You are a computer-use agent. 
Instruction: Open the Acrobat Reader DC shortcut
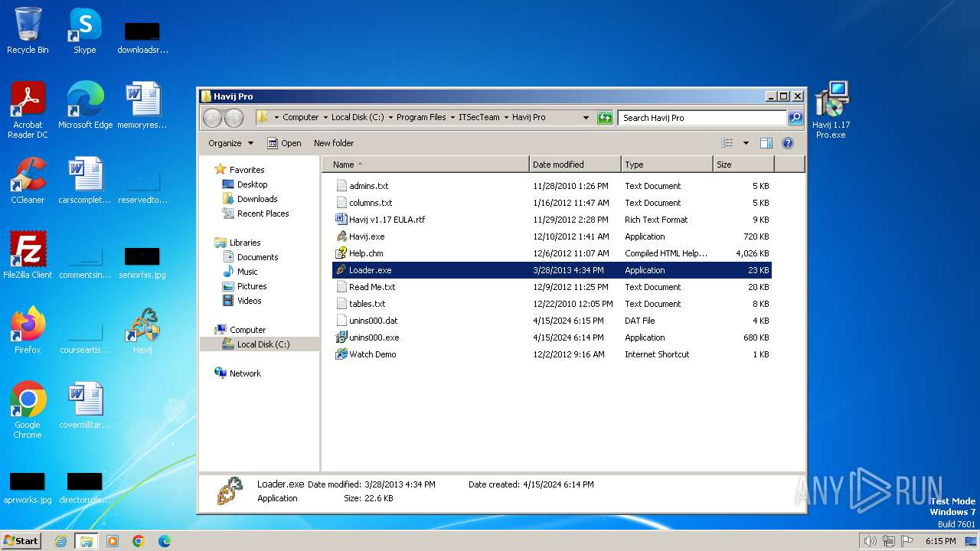pos(28,110)
